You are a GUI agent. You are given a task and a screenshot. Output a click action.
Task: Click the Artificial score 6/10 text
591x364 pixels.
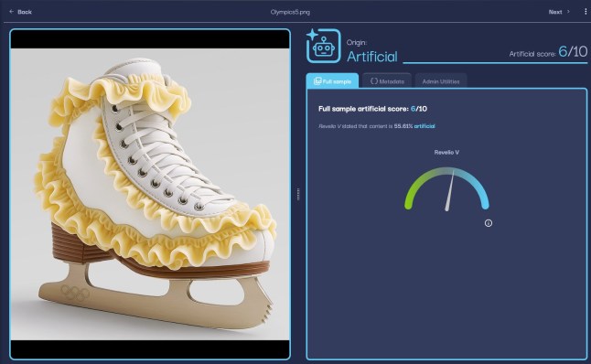(x=548, y=52)
